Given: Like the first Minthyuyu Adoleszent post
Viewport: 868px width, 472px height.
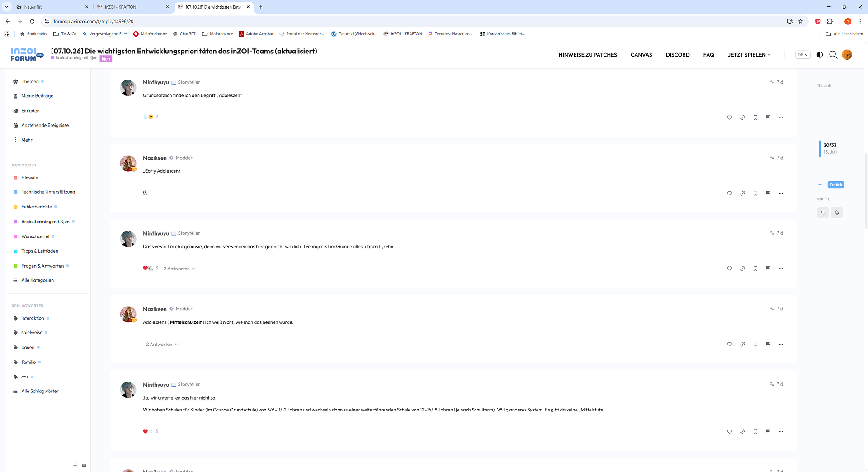Looking at the screenshot, I should pyautogui.click(x=729, y=118).
